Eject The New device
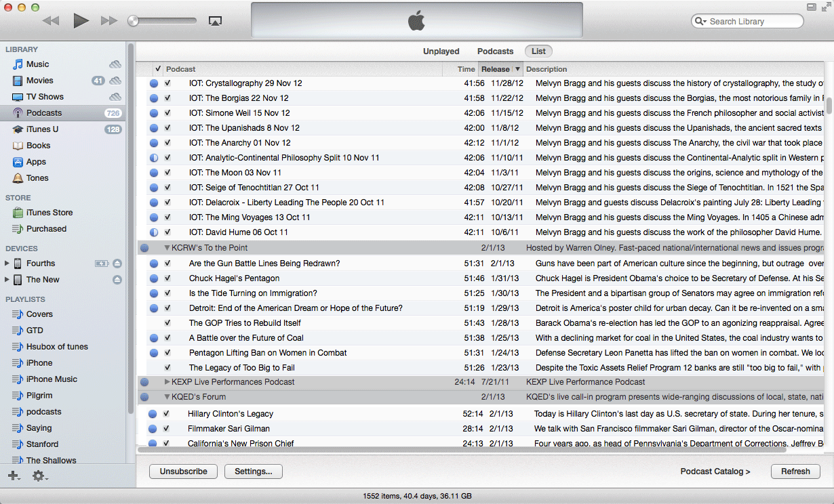This screenshot has width=834, height=504. (x=117, y=280)
